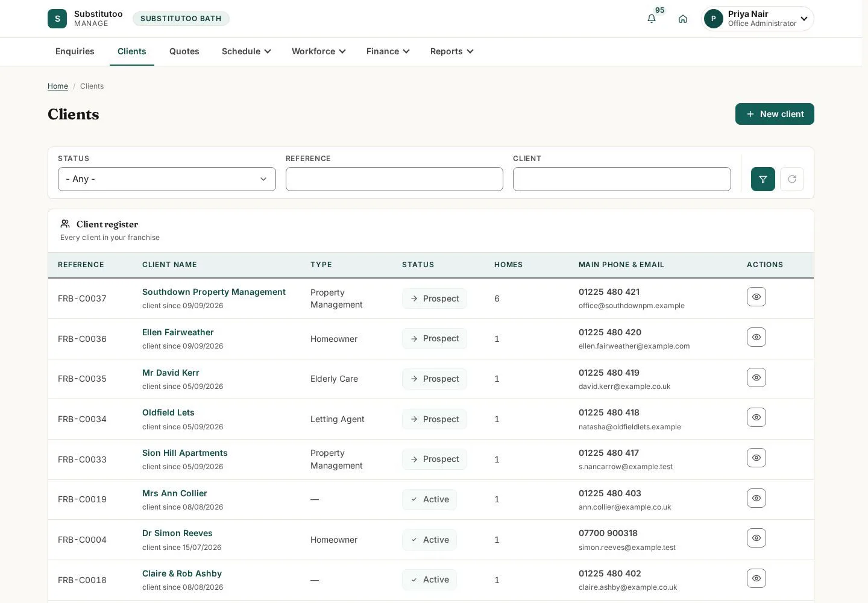Open the Status filter dropdown
This screenshot has width=868, height=603.
[167, 179]
